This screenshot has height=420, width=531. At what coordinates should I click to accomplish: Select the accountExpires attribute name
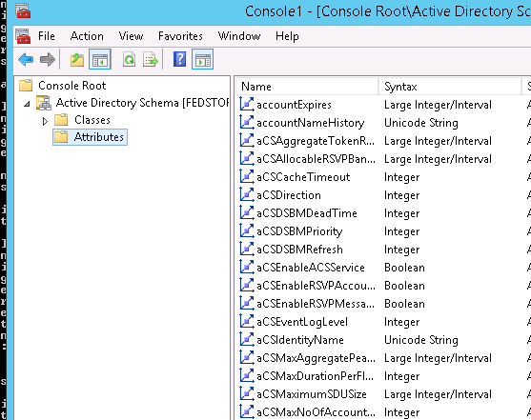coord(294,105)
